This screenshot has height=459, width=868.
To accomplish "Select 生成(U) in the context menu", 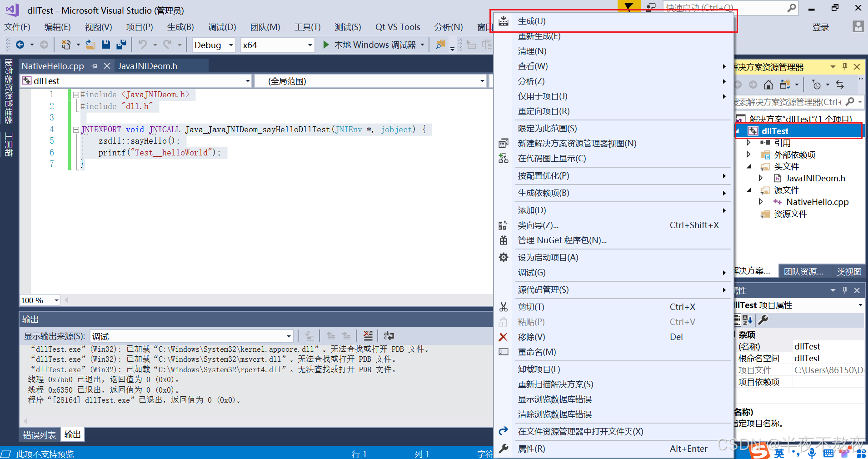I will [614, 21].
